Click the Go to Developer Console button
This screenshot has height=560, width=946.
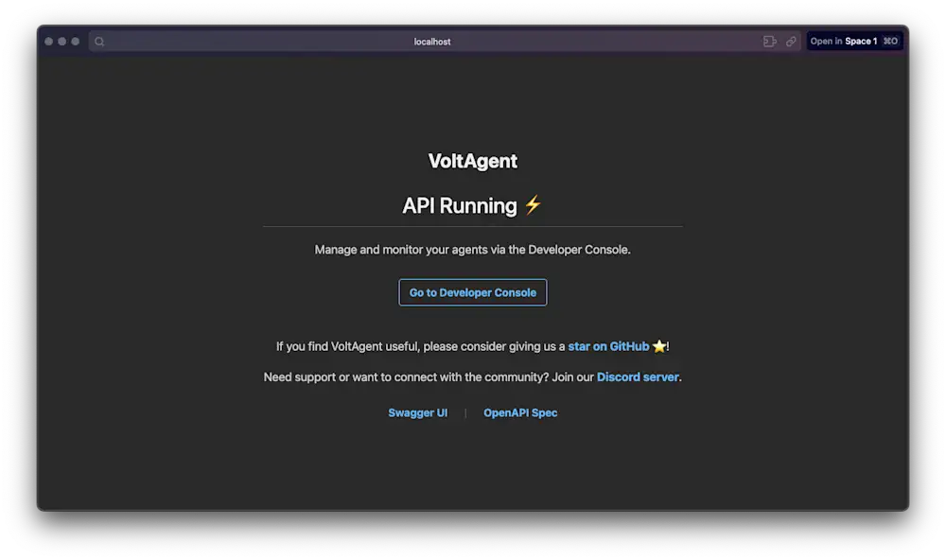[472, 292]
